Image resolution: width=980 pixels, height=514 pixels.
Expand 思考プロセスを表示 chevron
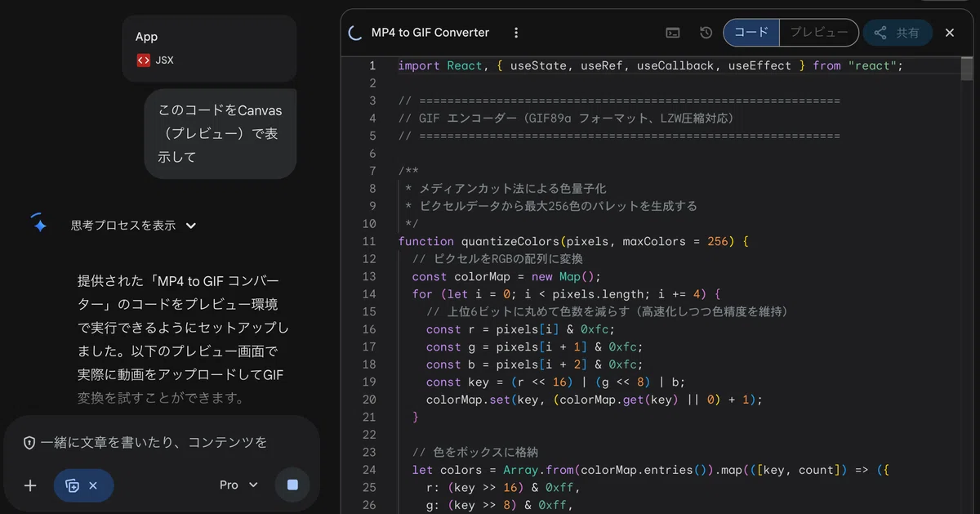[x=191, y=226]
